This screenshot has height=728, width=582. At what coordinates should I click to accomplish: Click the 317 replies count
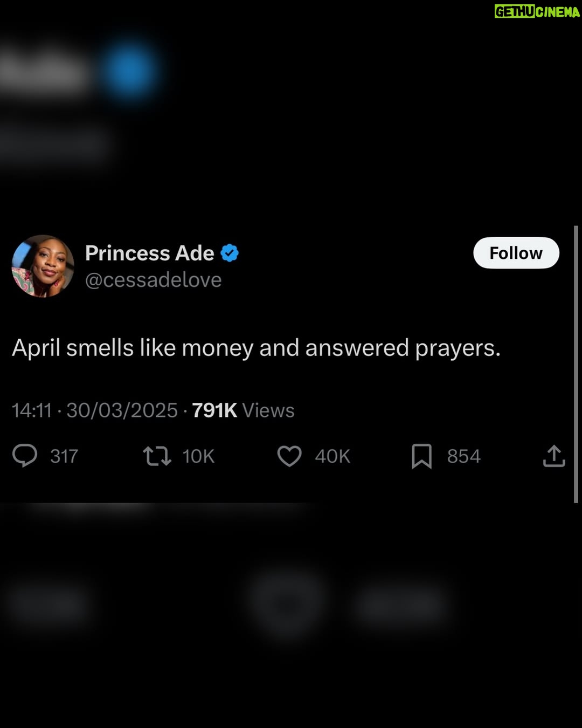point(64,456)
